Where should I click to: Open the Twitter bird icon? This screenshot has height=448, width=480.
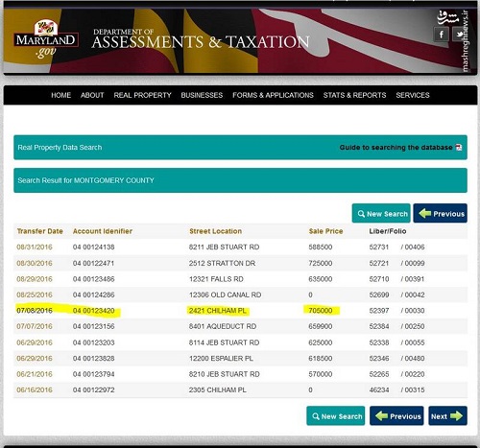(x=459, y=35)
